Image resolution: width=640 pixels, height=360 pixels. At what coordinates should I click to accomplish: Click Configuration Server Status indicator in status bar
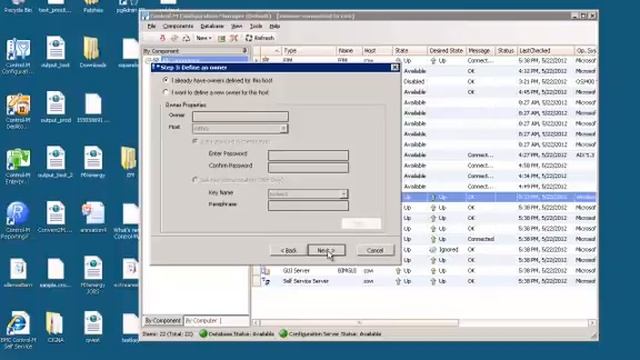click(330, 334)
